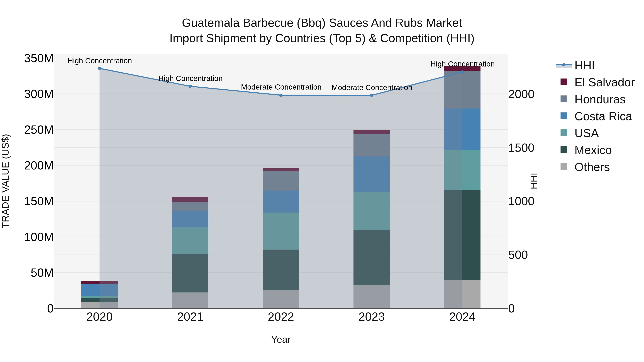
Task: Click the vertical HHI right-axis title
Action: coord(534,181)
